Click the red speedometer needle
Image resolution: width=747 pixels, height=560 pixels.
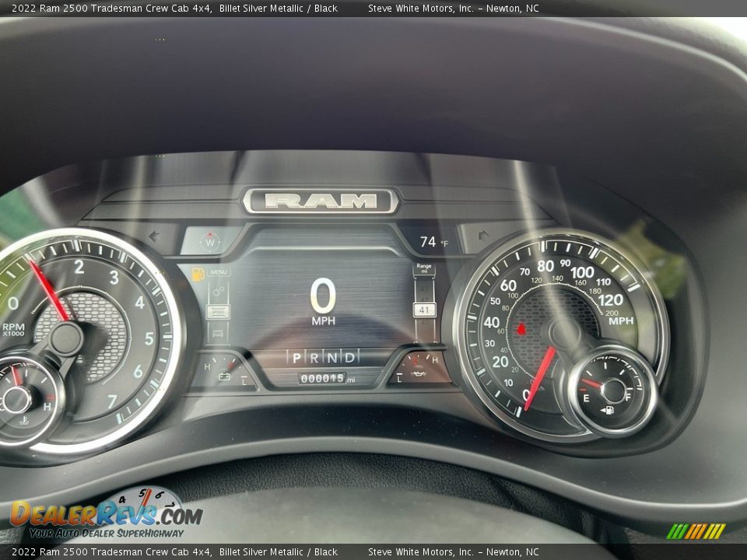point(540,378)
